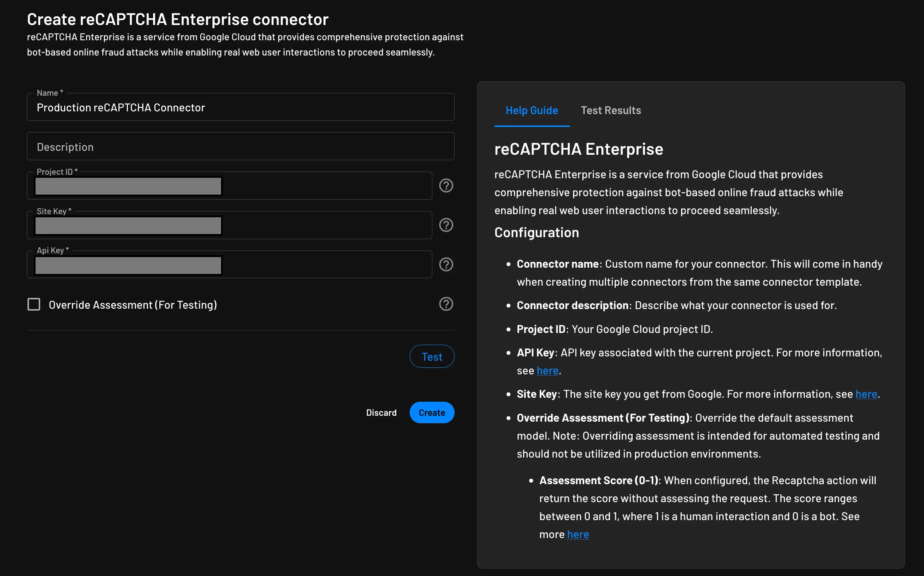Open the Site Key 'here' link
924x576 pixels.
click(x=866, y=394)
